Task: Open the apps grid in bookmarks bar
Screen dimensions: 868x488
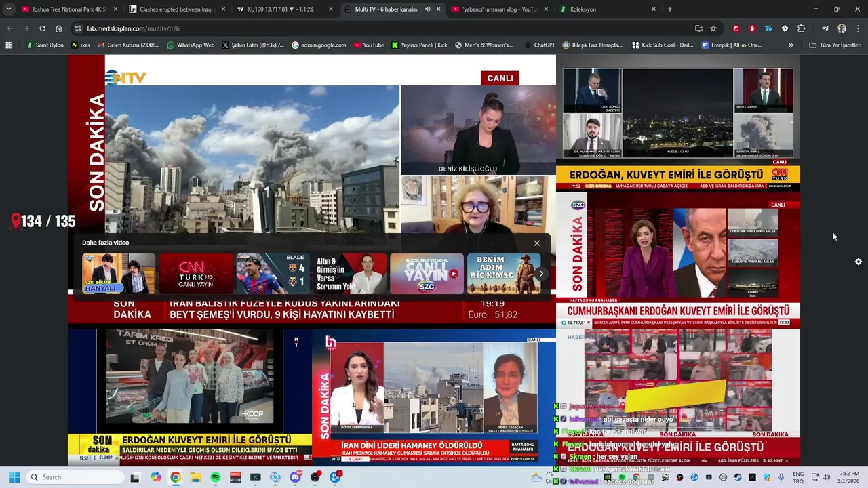Action: (x=9, y=45)
